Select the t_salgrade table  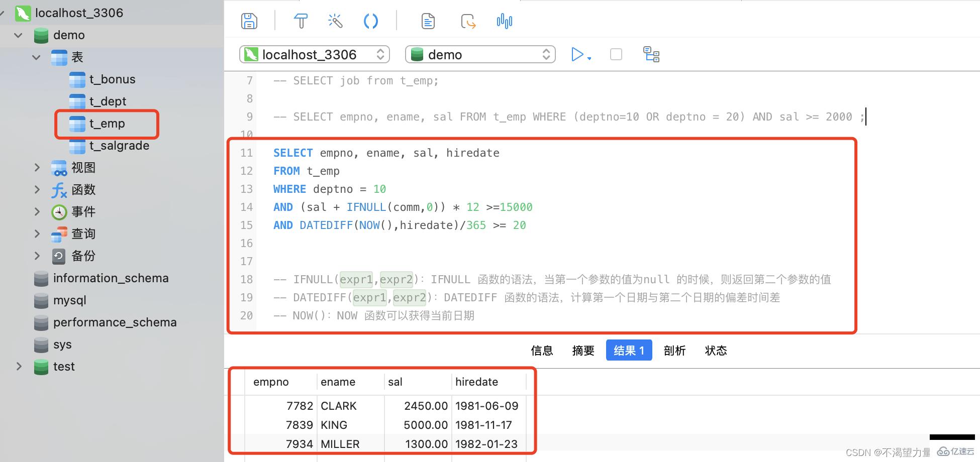point(119,146)
